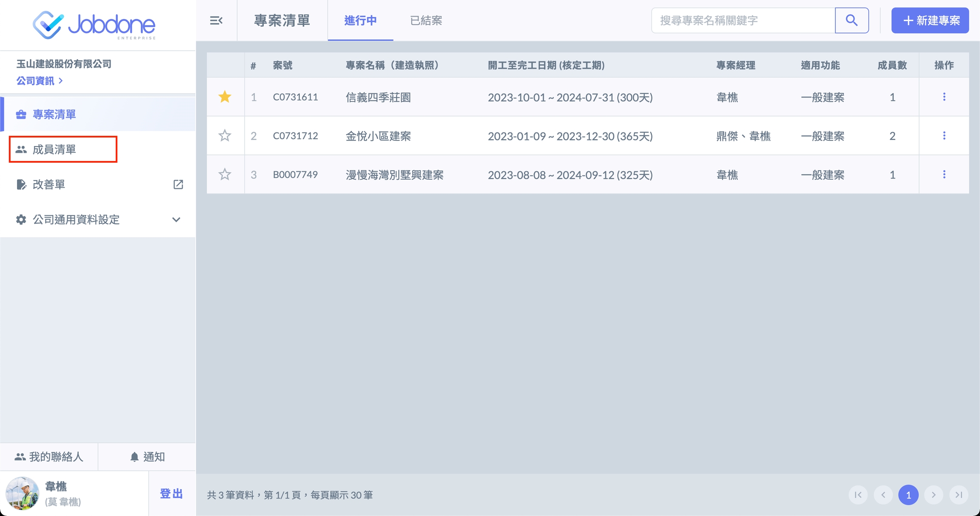Open the external link icon beside 改善單
This screenshot has height=516, width=980.
178,184
